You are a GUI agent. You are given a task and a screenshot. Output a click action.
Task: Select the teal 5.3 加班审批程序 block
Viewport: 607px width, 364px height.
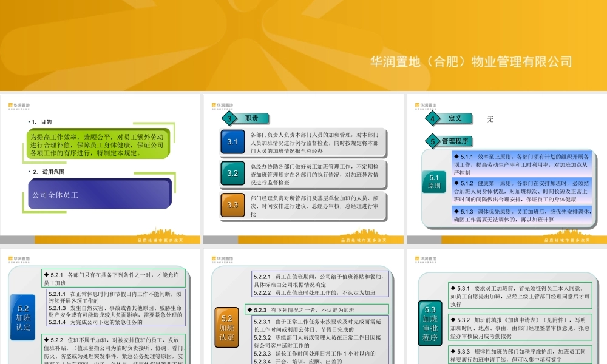coord(430,323)
